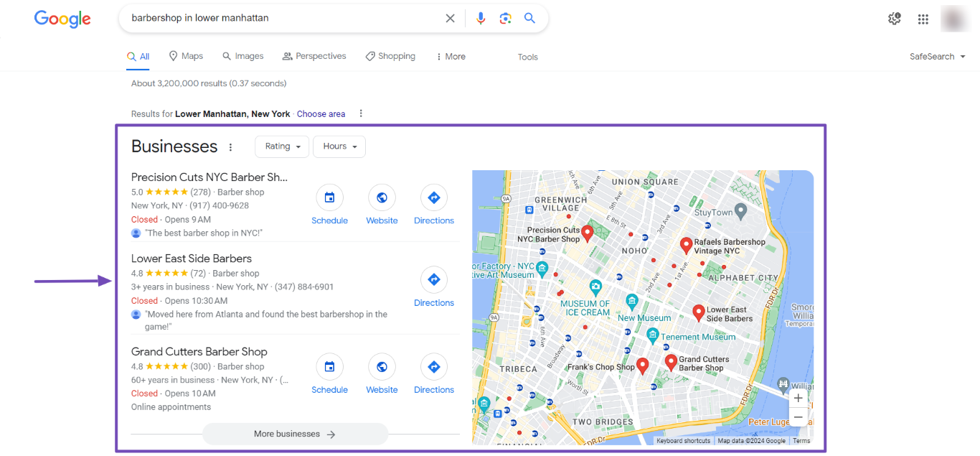
Task: Click into the search input field
Action: [x=280, y=18]
